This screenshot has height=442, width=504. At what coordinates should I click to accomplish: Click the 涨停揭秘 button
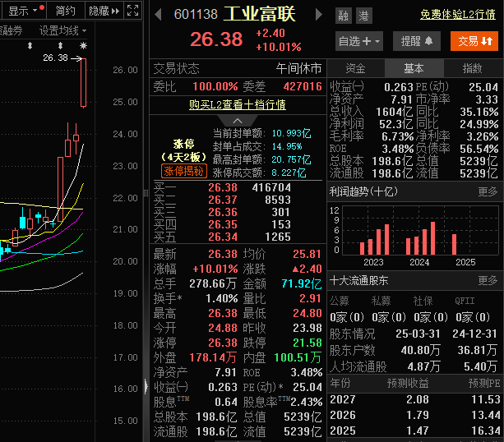tap(184, 171)
